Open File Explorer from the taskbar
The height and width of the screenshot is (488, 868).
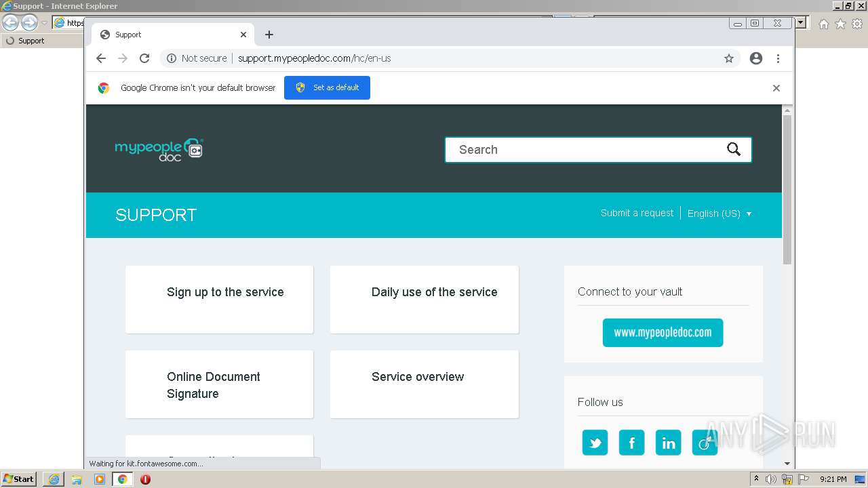(x=77, y=479)
